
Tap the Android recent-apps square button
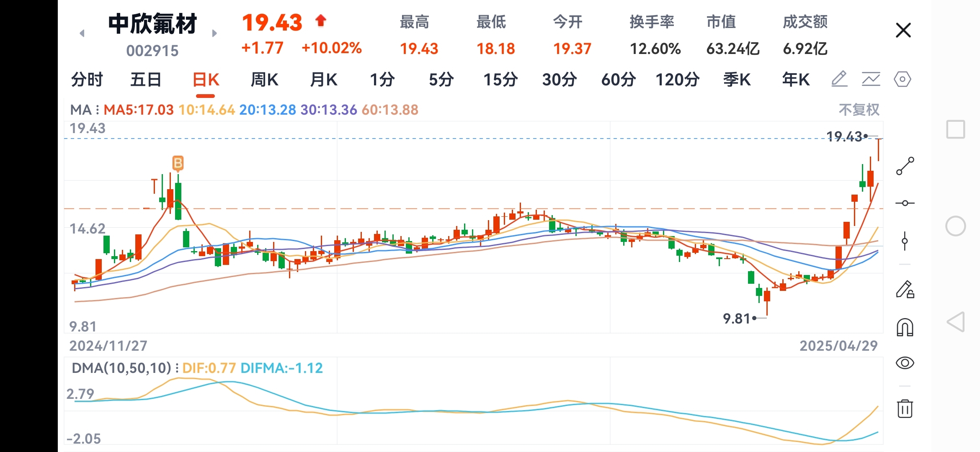pos(956,129)
